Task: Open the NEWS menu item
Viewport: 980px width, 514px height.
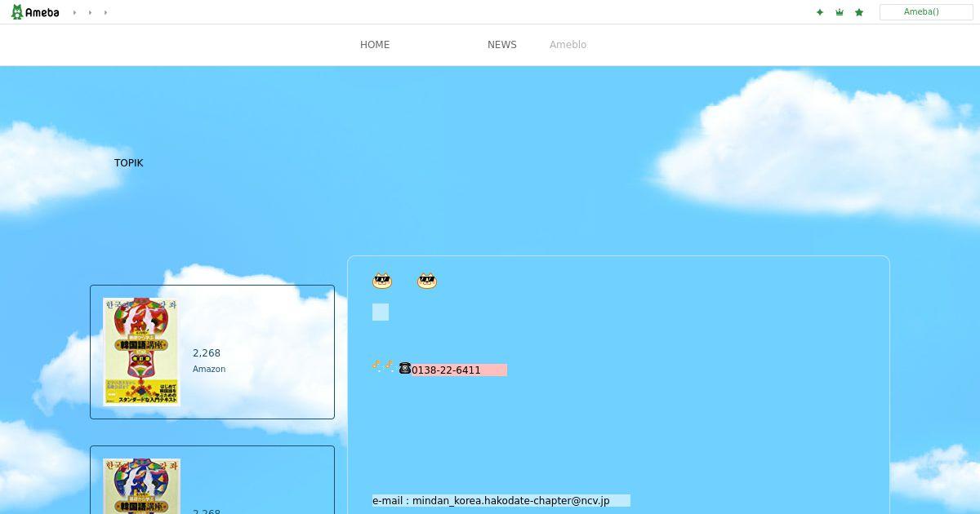Action: (x=502, y=45)
